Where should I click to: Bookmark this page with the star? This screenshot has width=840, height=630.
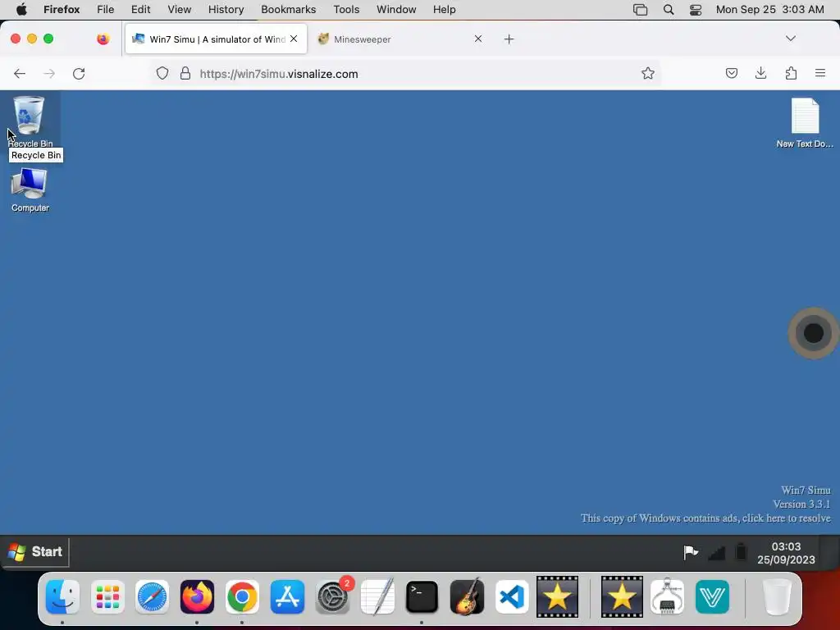648,73
